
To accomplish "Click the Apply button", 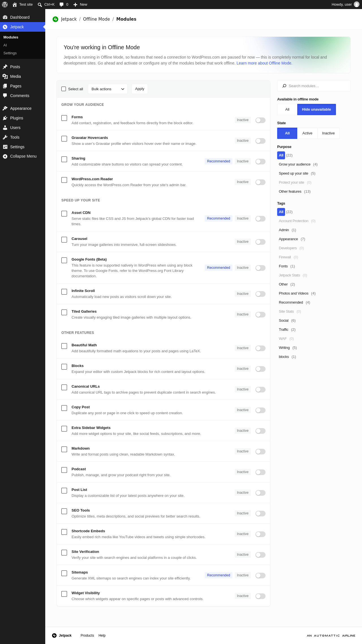I will coord(140,89).
